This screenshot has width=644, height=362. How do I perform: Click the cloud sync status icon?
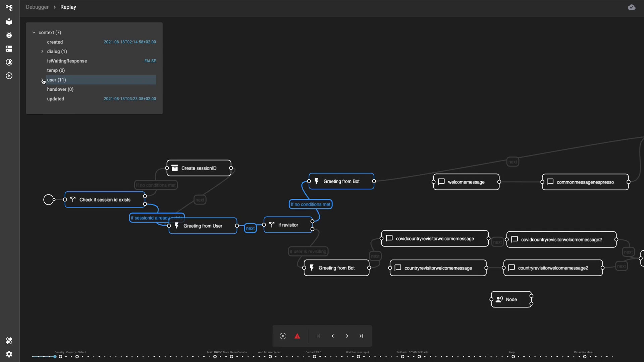tap(631, 7)
